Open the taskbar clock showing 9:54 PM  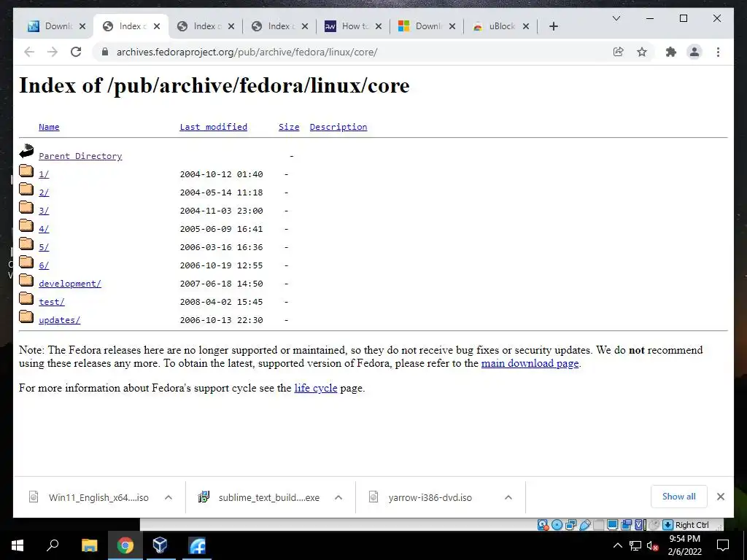(x=684, y=545)
